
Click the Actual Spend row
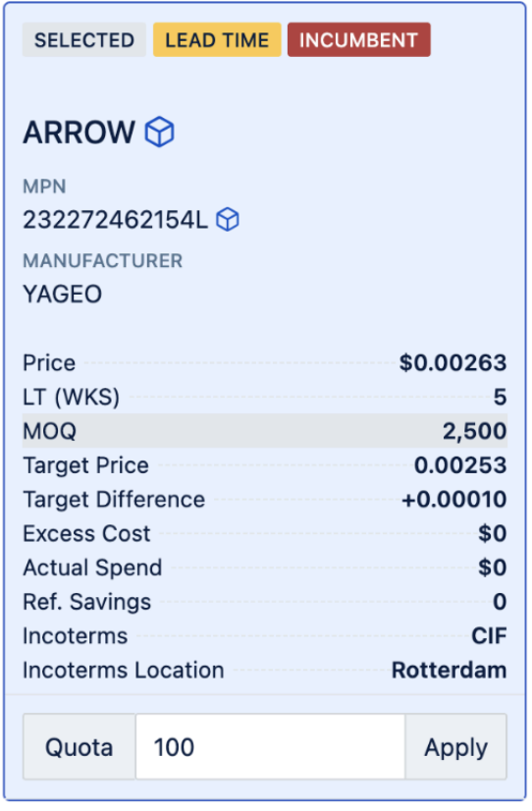265,568
